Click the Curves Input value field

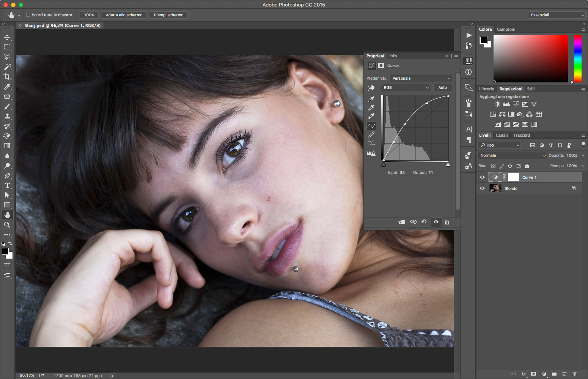click(x=404, y=173)
